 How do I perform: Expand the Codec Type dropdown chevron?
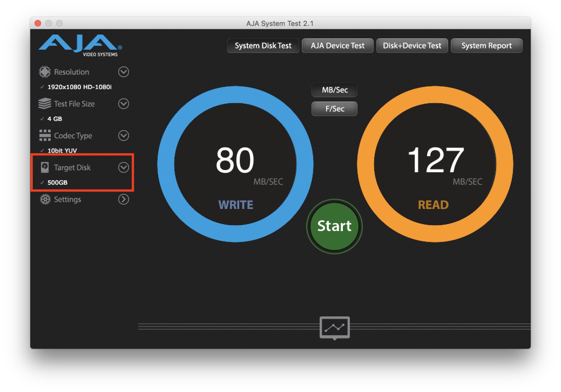pyautogui.click(x=123, y=136)
